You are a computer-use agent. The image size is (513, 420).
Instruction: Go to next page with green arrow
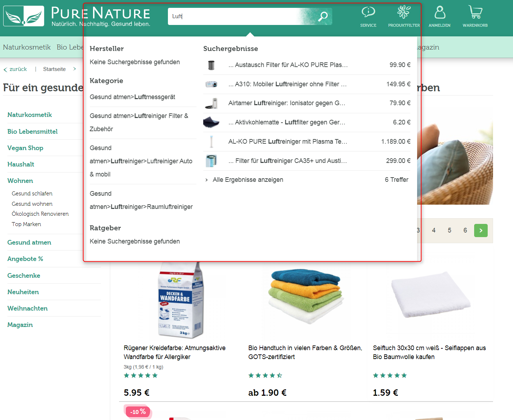[481, 230]
